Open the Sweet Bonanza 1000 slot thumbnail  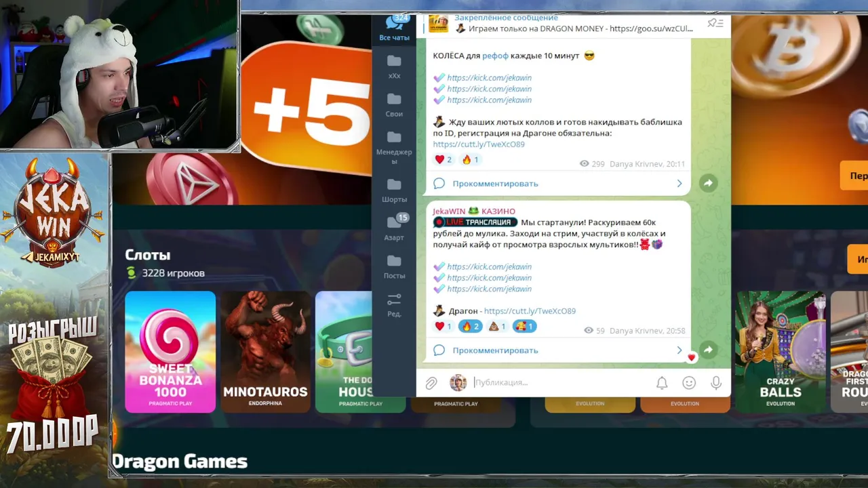[x=170, y=352]
